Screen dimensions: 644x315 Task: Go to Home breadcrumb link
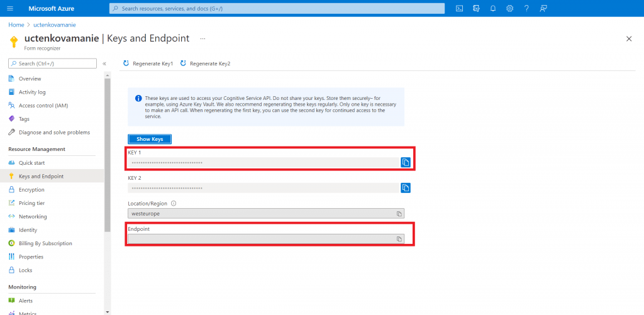(x=16, y=25)
